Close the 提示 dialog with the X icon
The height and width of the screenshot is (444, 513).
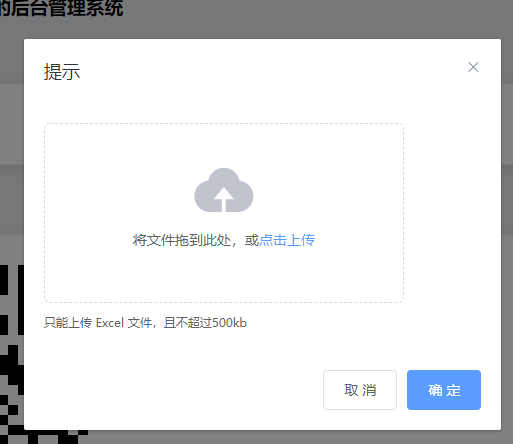point(473,67)
